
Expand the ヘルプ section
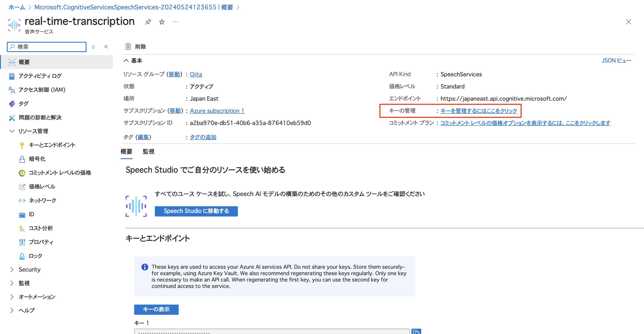pos(12,311)
